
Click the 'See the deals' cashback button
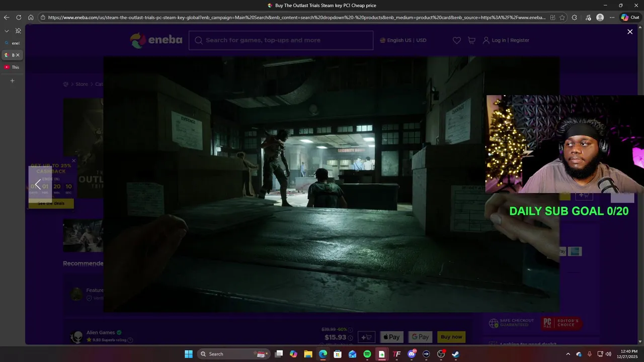click(51, 203)
